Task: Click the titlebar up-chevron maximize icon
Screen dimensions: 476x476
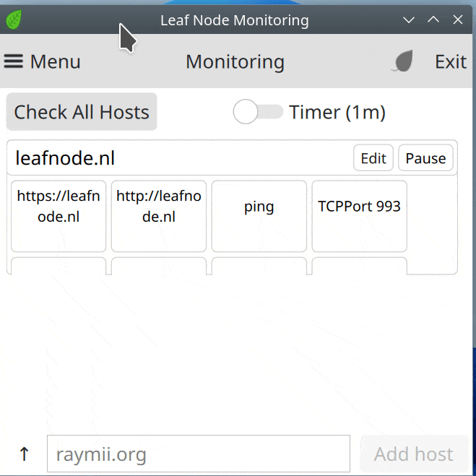Action: (x=433, y=20)
